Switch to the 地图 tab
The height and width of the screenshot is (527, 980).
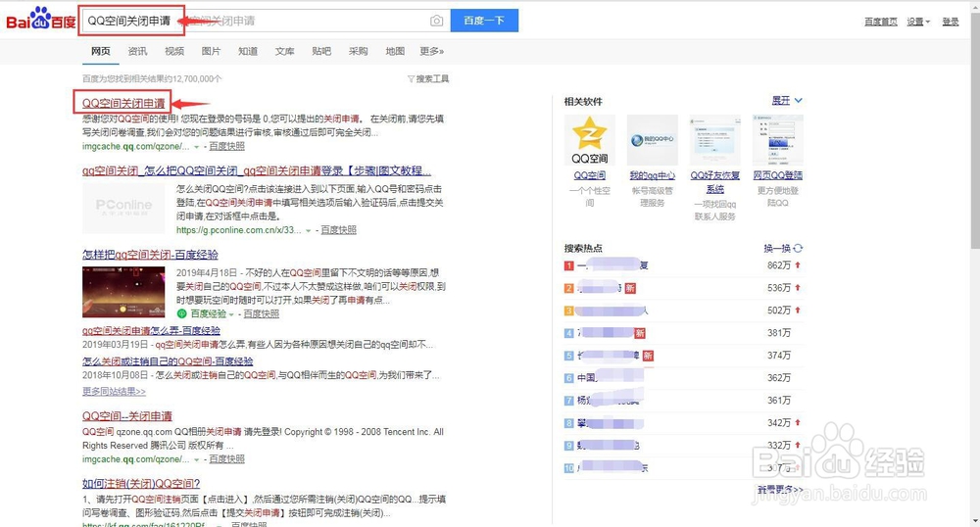[395, 51]
